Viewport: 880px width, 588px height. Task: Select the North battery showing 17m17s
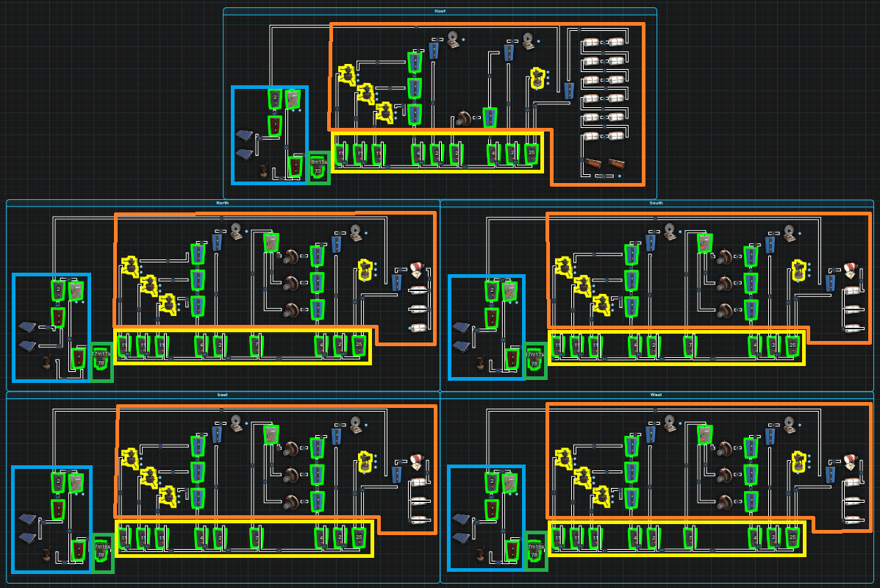point(101,359)
